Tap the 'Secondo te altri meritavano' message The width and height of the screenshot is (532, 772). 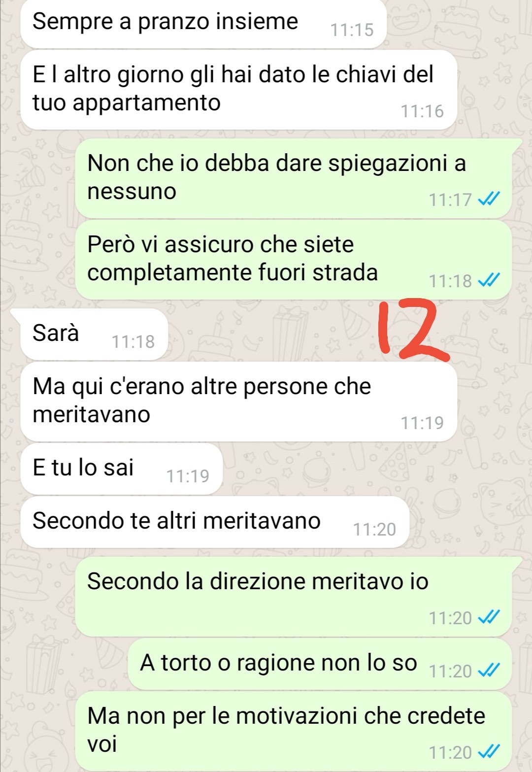coord(215,522)
